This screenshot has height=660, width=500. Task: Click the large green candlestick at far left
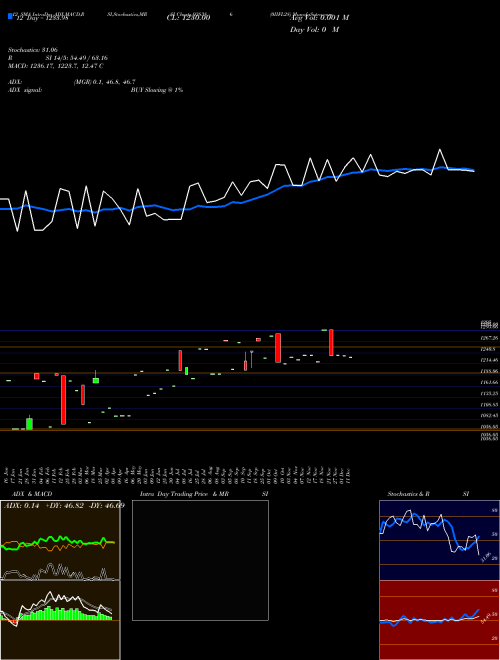(x=29, y=423)
